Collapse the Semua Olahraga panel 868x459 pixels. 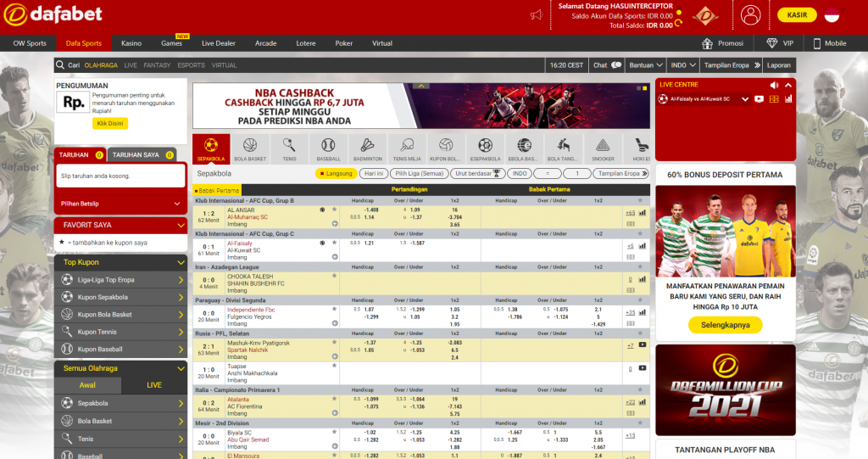pos(181,368)
